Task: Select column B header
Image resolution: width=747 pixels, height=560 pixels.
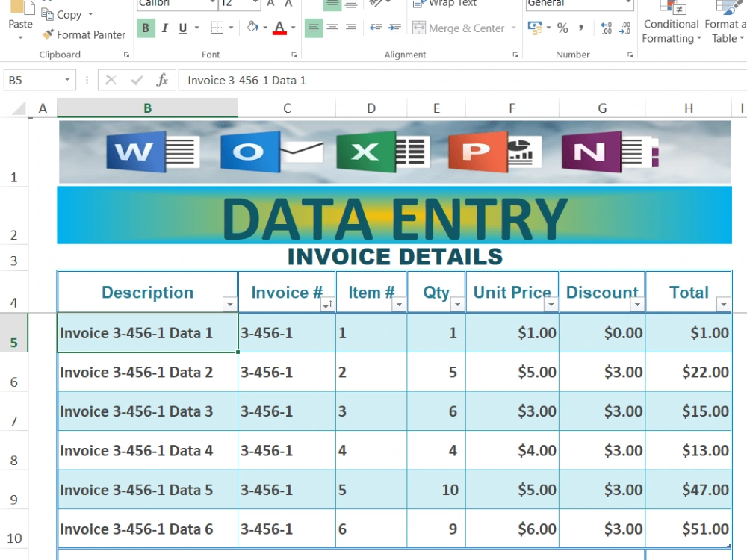Action: click(x=148, y=108)
